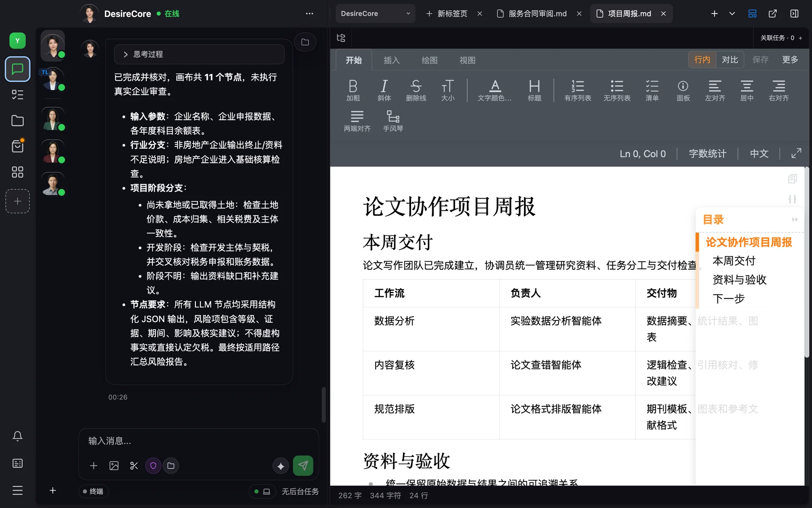This screenshot has height=508, width=812.
Task: Click the 输入消息 text field
Action: coord(199,441)
